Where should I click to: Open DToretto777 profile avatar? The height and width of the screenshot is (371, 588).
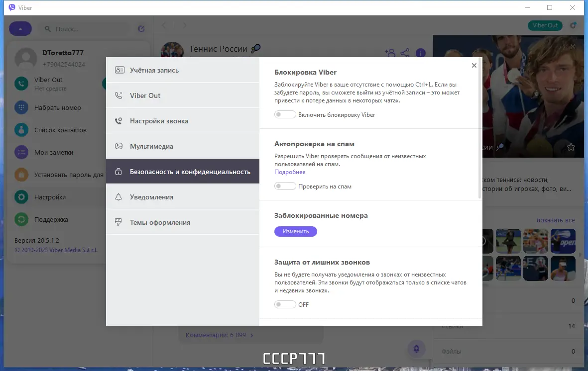pyautogui.click(x=26, y=59)
